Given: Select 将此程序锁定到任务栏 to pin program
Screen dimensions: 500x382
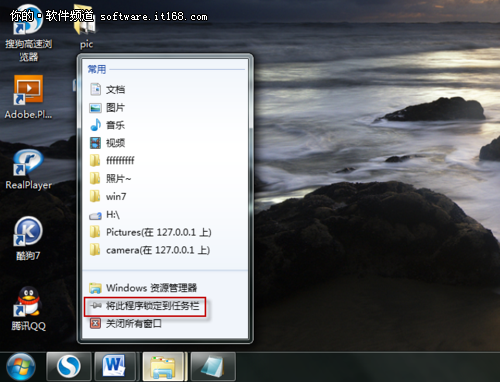Looking at the screenshot, I should coord(165,305).
